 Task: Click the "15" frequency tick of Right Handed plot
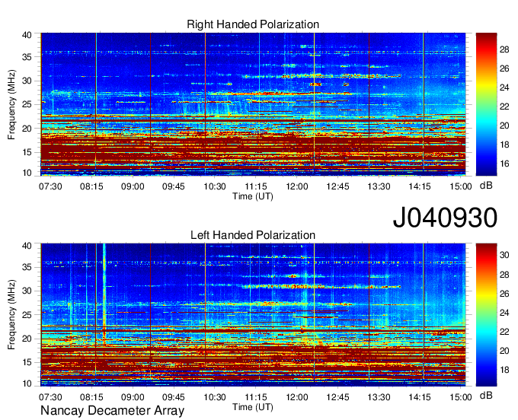point(27,152)
